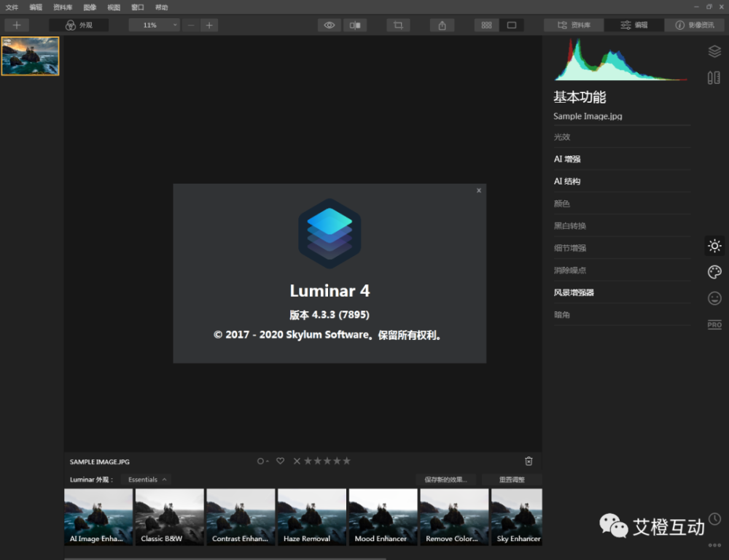The image size is (729, 560).
Task: Click the share/export icon
Action: tap(442, 25)
